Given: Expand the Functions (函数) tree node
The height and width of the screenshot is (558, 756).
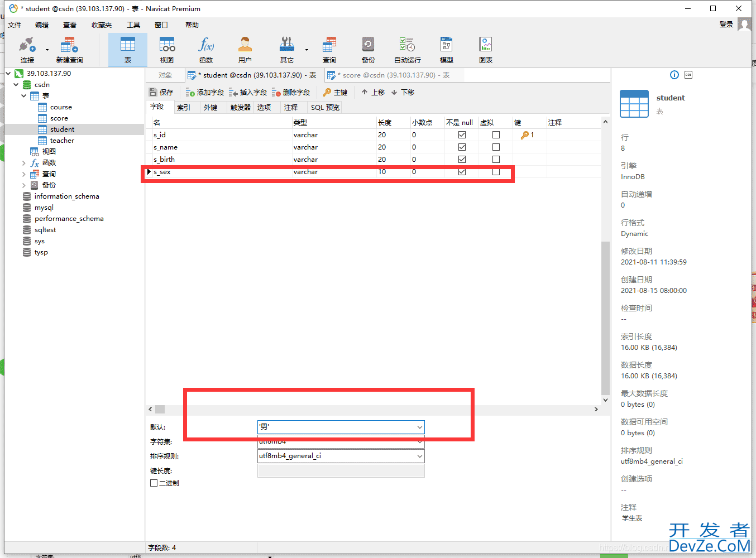Looking at the screenshot, I should point(23,163).
